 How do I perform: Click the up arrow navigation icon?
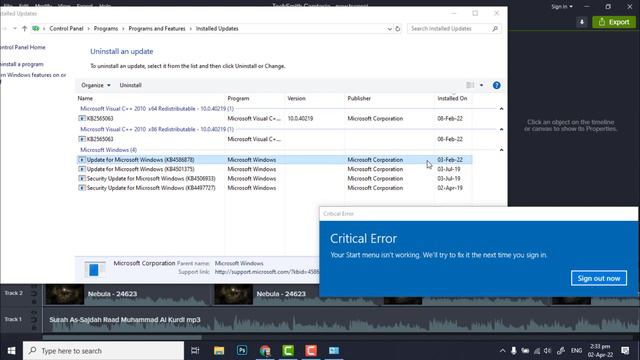pyautogui.click(x=24, y=29)
